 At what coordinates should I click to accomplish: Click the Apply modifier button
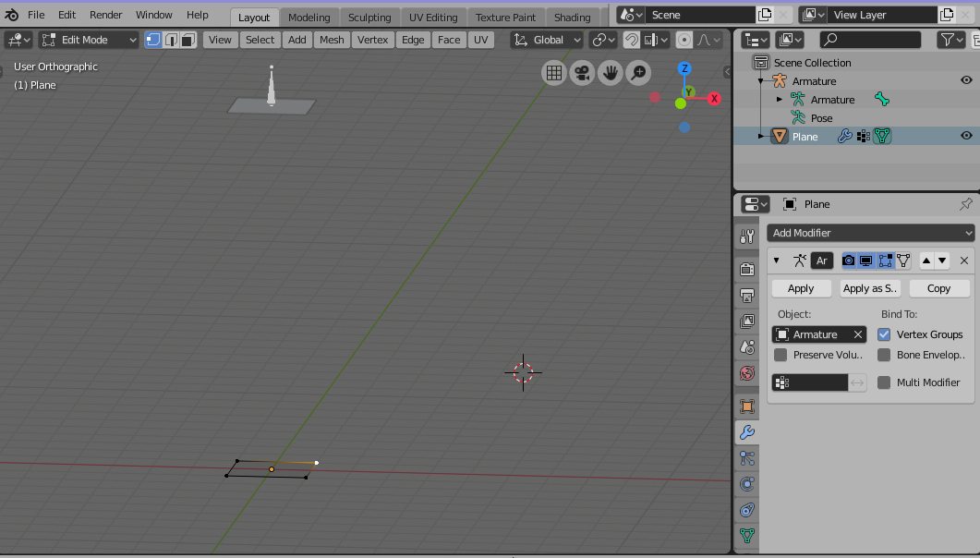(801, 288)
